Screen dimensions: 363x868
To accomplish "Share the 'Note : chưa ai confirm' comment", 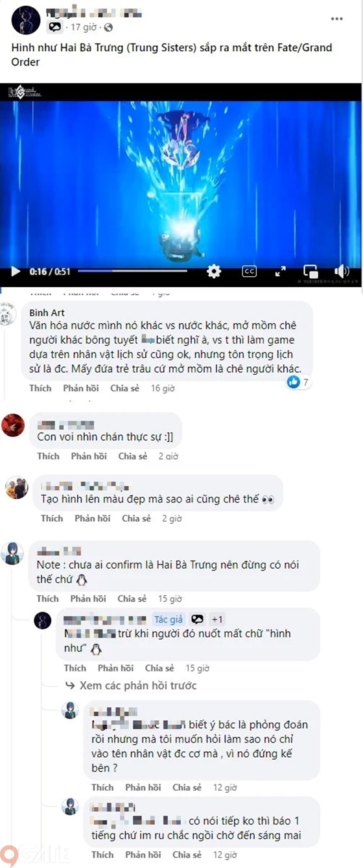I will coord(132,599).
